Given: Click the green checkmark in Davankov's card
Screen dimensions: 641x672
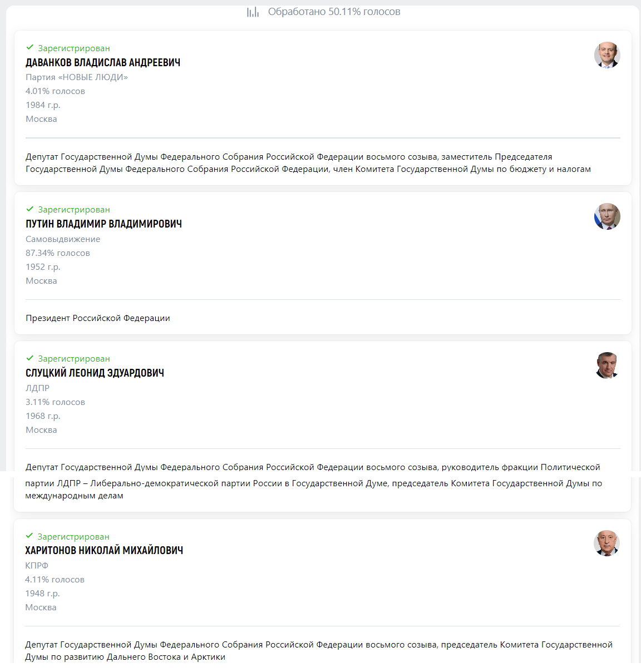Looking at the screenshot, I should coord(30,48).
